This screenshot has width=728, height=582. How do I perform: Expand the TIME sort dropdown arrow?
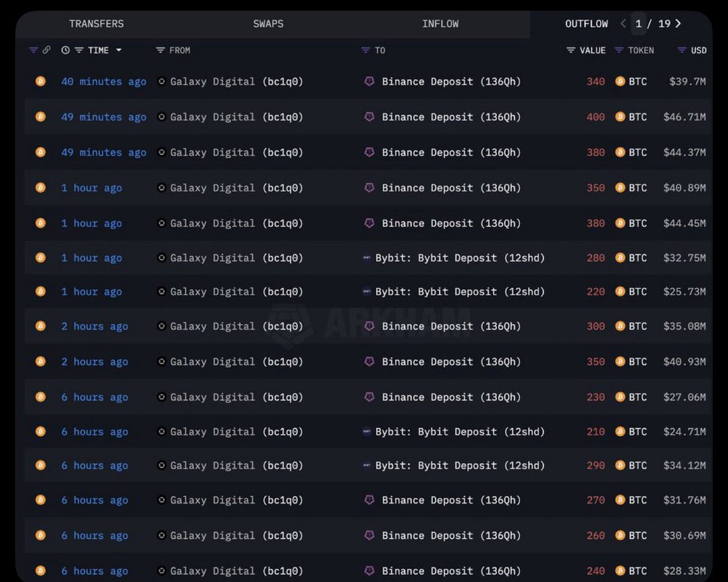(x=119, y=50)
